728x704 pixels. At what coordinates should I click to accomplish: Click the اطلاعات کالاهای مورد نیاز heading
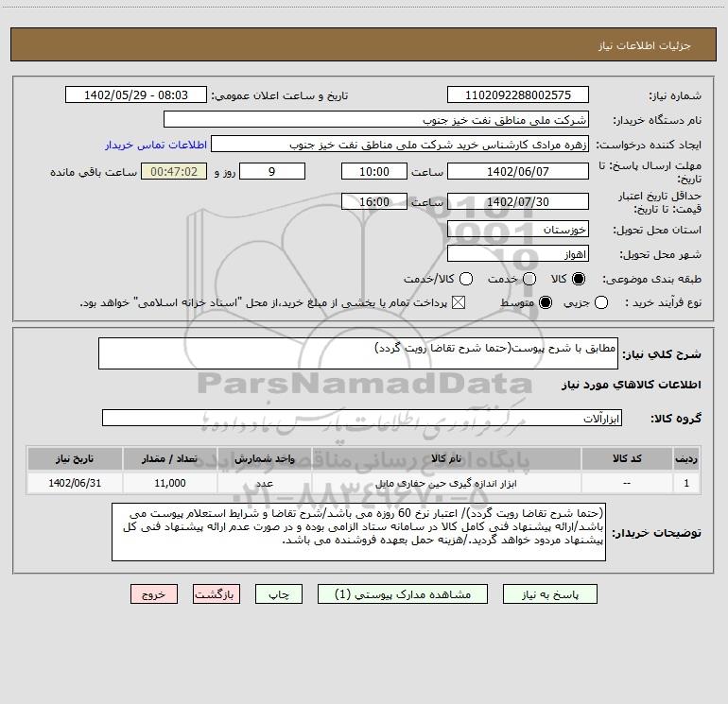point(631,385)
